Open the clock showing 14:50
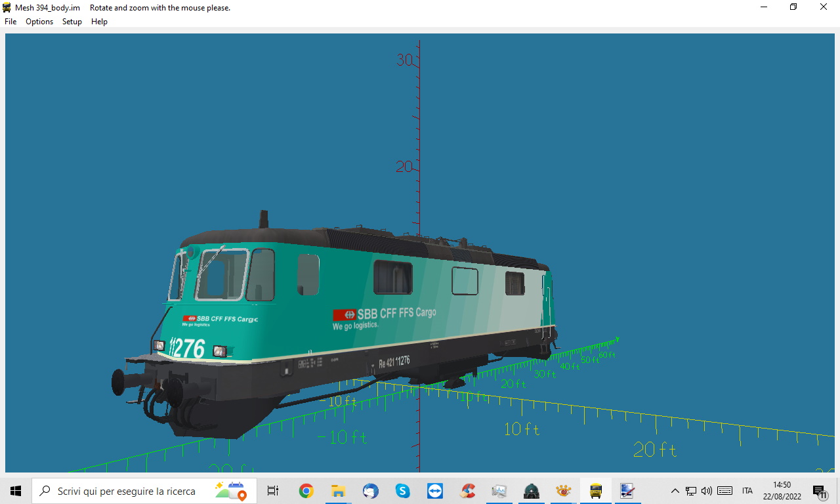Image resolution: width=840 pixels, height=504 pixels. pyautogui.click(x=782, y=491)
